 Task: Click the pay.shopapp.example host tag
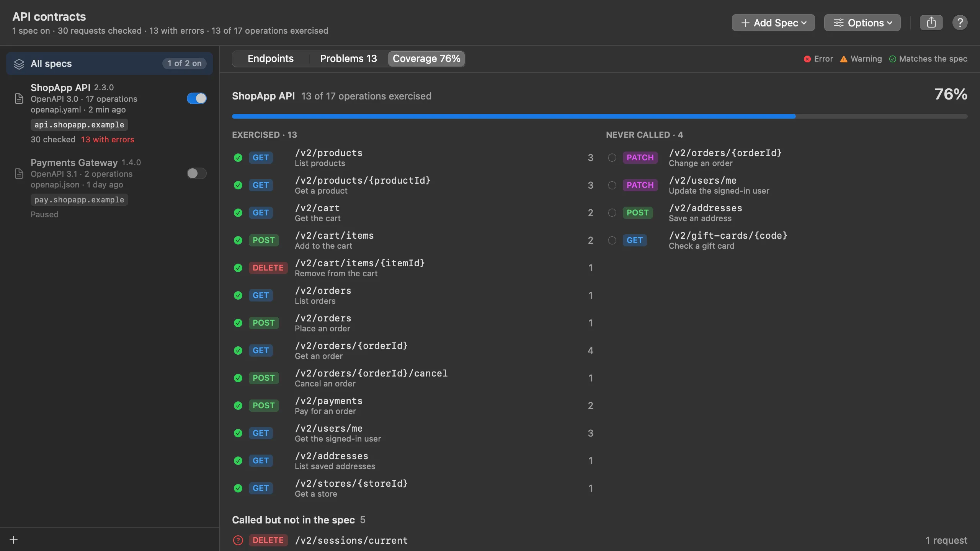point(79,200)
